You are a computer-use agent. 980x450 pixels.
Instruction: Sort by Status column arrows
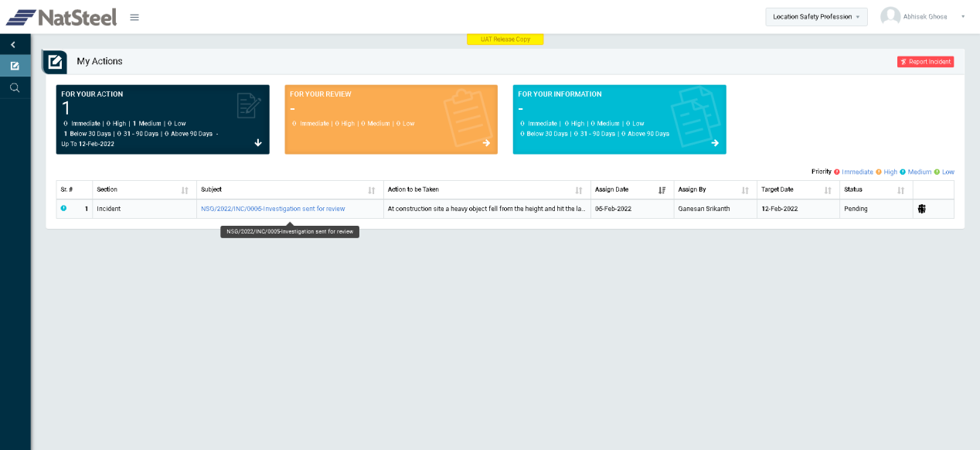pyautogui.click(x=900, y=189)
